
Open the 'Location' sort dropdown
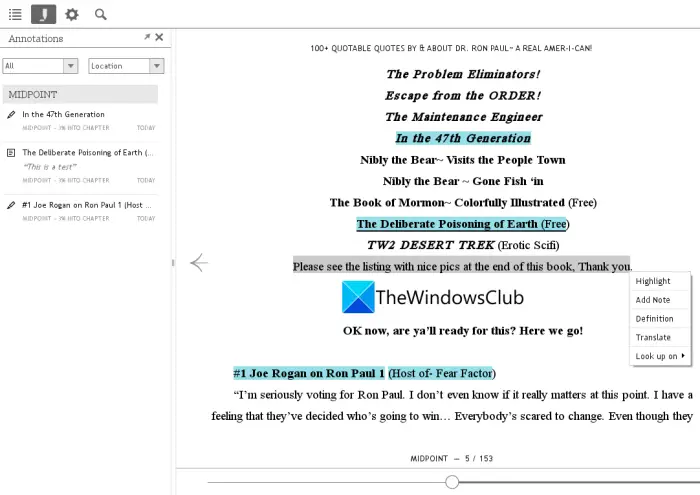126,66
